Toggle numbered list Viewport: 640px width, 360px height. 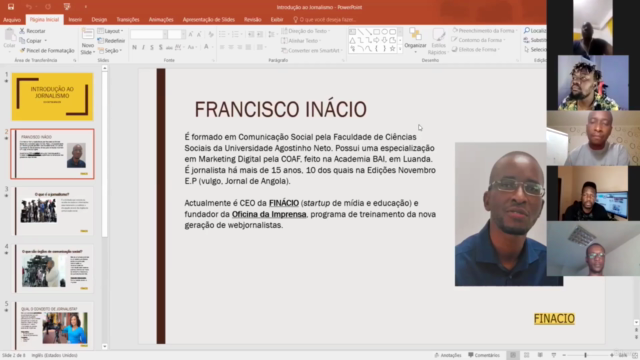pos(236,34)
